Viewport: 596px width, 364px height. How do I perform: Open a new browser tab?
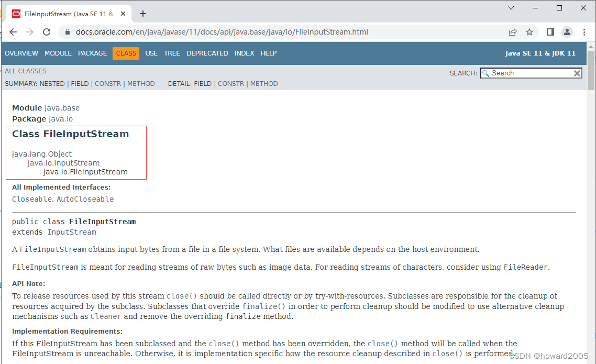pyautogui.click(x=143, y=14)
